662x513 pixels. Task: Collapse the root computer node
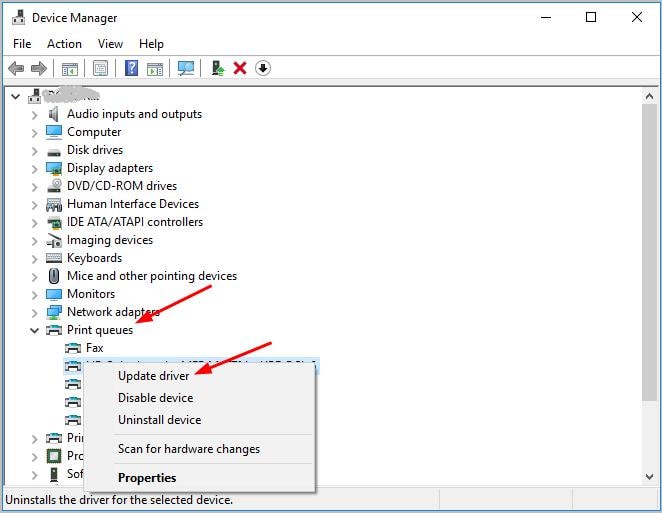pyautogui.click(x=16, y=97)
